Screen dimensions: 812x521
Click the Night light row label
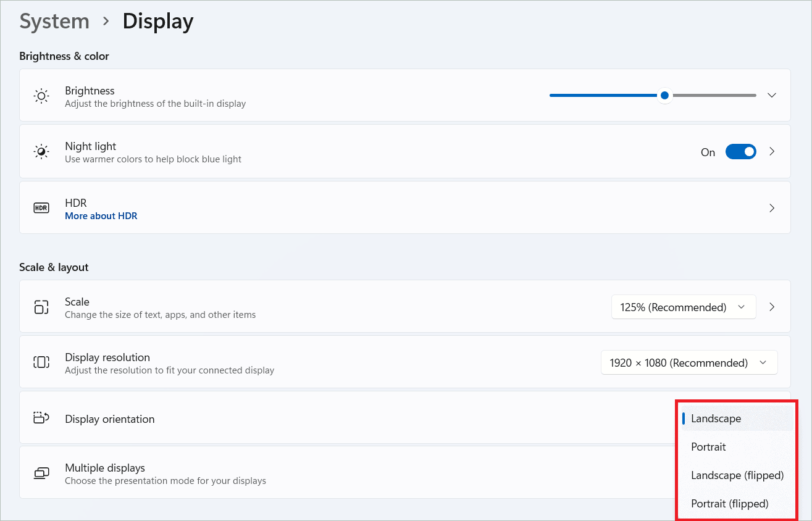[91, 146]
